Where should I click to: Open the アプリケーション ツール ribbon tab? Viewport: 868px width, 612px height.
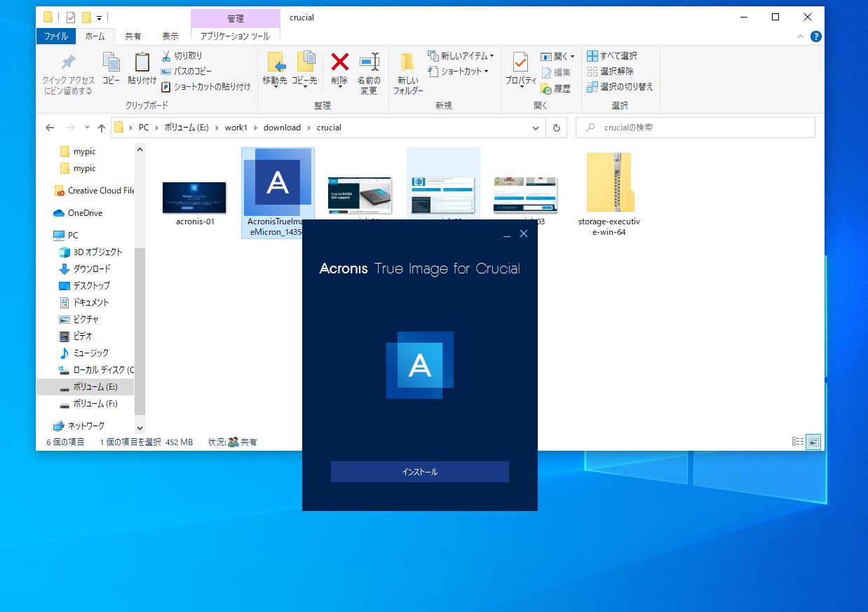tap(236, 36)
